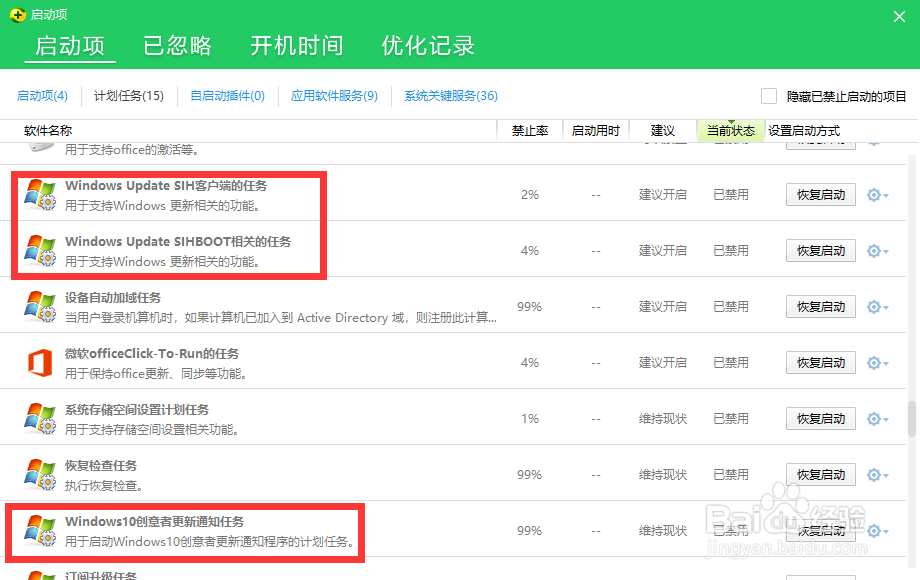The image size is (920, 580).
Task: Select the 系统关键服务(36) sub-tab
Action: 451,96
